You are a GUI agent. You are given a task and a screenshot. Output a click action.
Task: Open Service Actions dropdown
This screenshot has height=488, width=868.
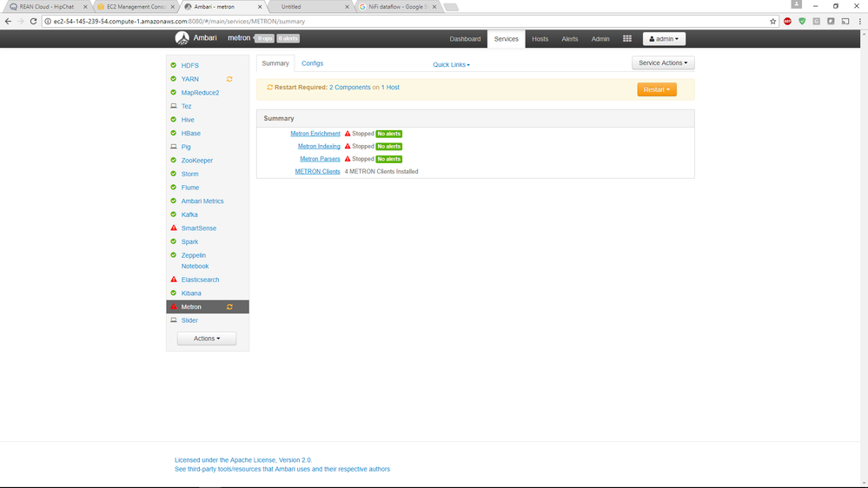663,63
